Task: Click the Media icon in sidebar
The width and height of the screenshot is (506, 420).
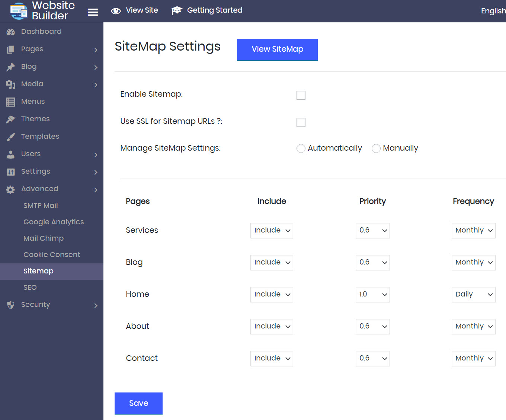Action: pos(11,84)
